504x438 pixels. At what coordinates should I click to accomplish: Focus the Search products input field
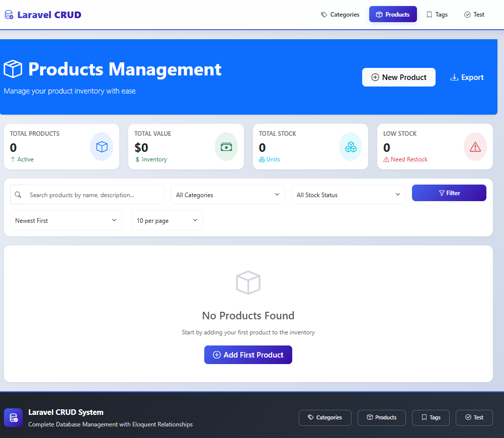tap(95, 195)
